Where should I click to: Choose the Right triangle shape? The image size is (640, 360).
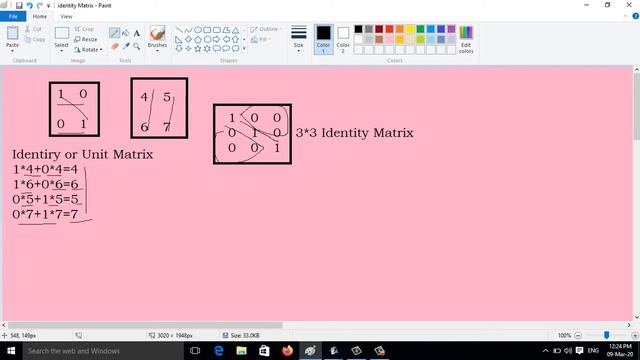(179, 40)
